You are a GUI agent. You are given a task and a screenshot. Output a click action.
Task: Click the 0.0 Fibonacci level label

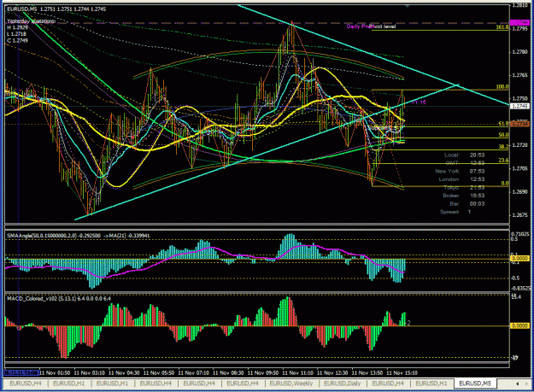505,183
